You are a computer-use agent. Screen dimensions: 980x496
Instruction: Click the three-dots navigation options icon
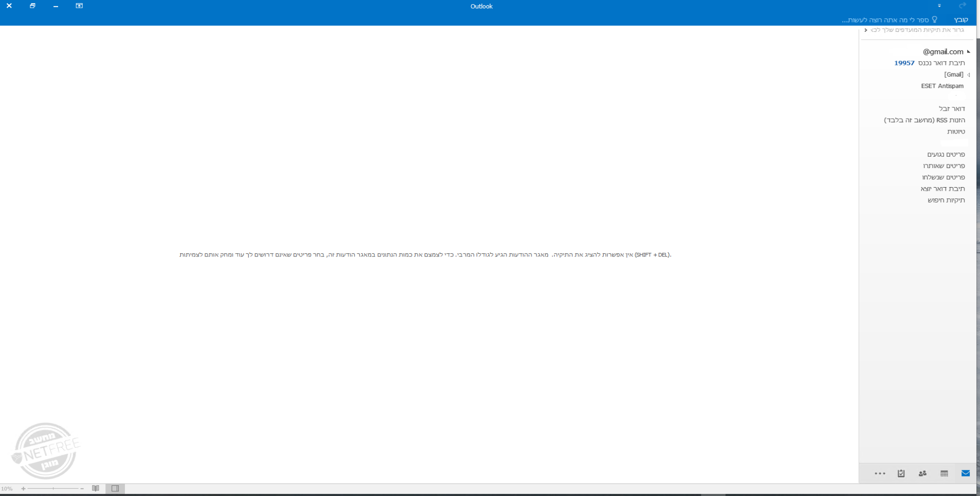coord(880,473)
